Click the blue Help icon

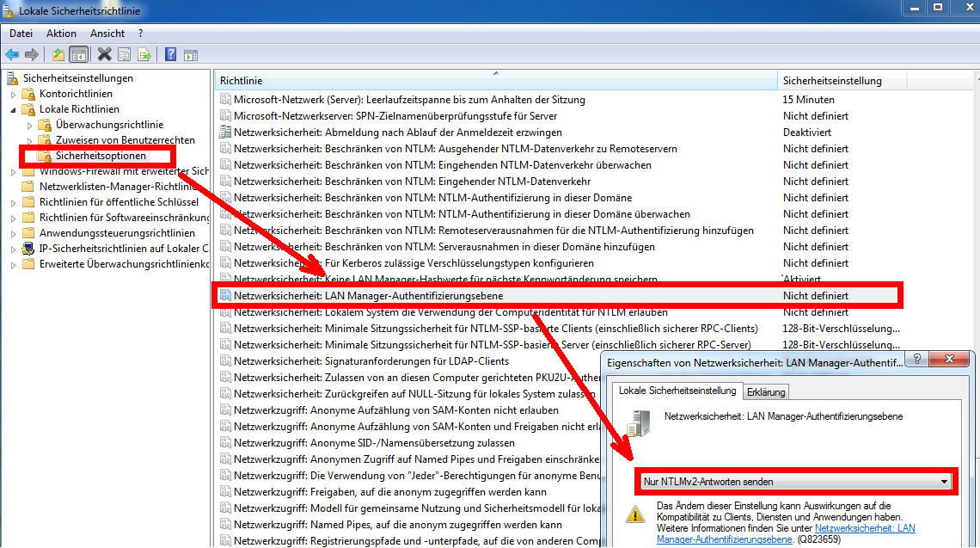169,54
